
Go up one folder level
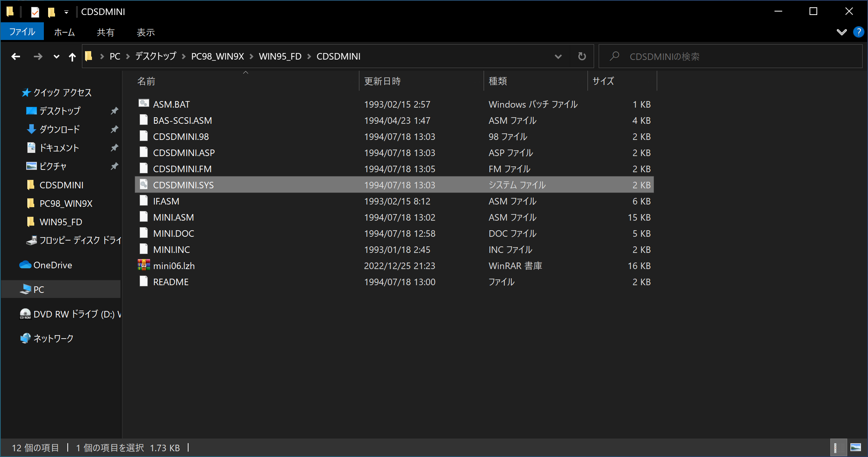coord(72,57)
